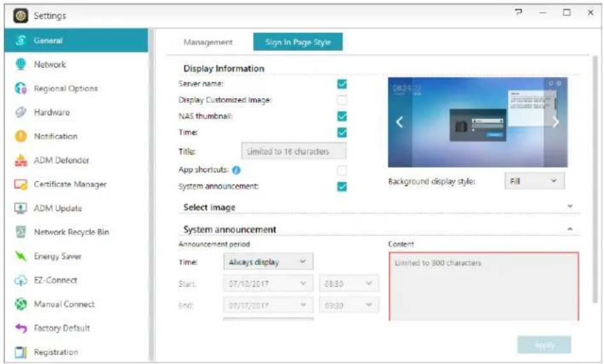
Task: Click the ADM Update icon
Action: (x=20, y=208)
